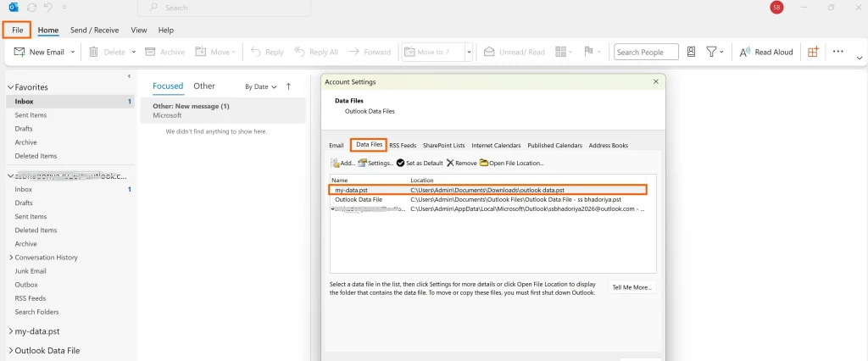
Task: Open the Help ribbon tab
Action: tap(165, 30)
